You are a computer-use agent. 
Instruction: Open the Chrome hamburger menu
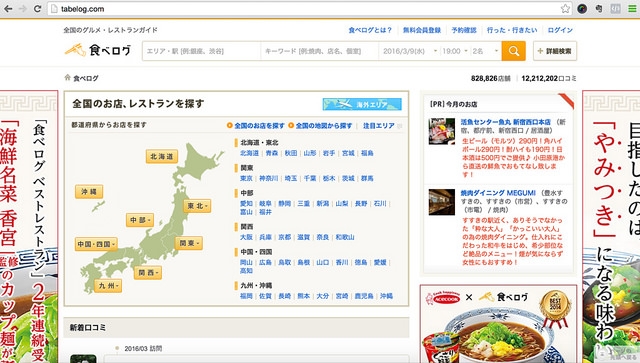click(x=631, y=9)
